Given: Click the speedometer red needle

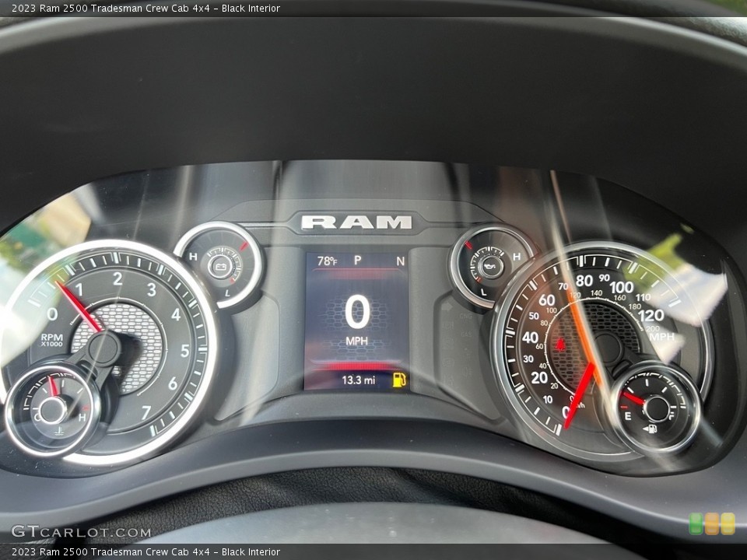Looking at the screenshot, I should 579,395.
